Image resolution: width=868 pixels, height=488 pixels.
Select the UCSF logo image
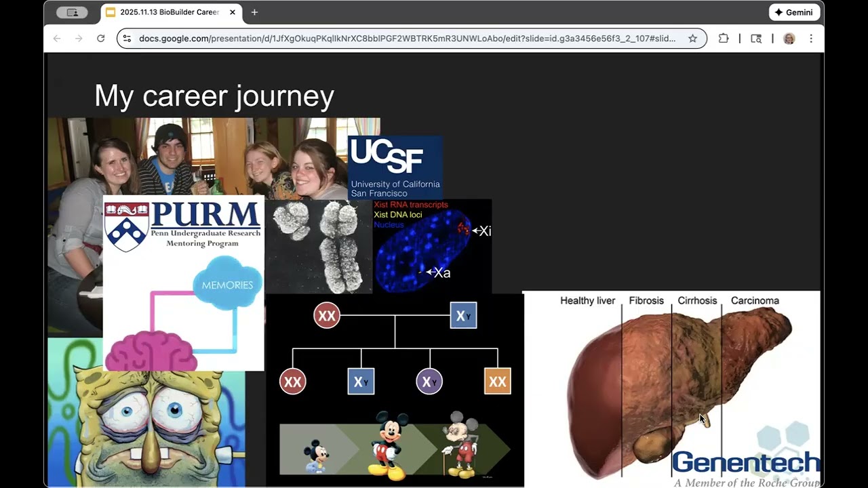coord(395,167)
